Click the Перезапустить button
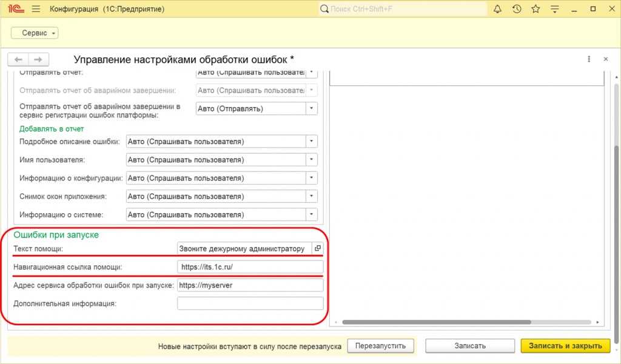 [380, 346]
